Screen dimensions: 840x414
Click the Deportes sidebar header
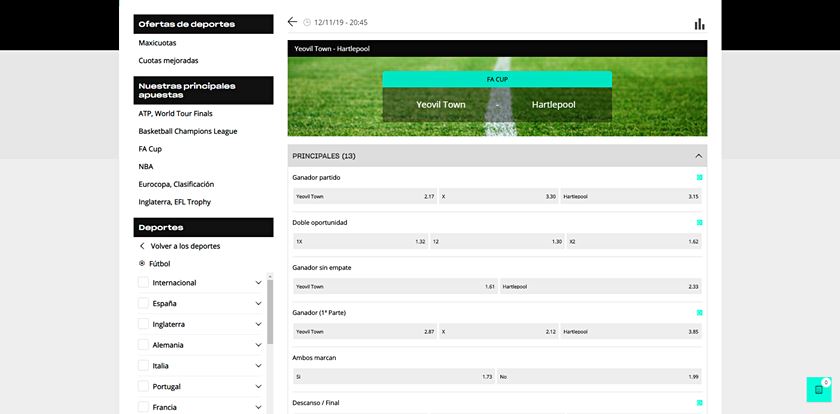(204, 227)
